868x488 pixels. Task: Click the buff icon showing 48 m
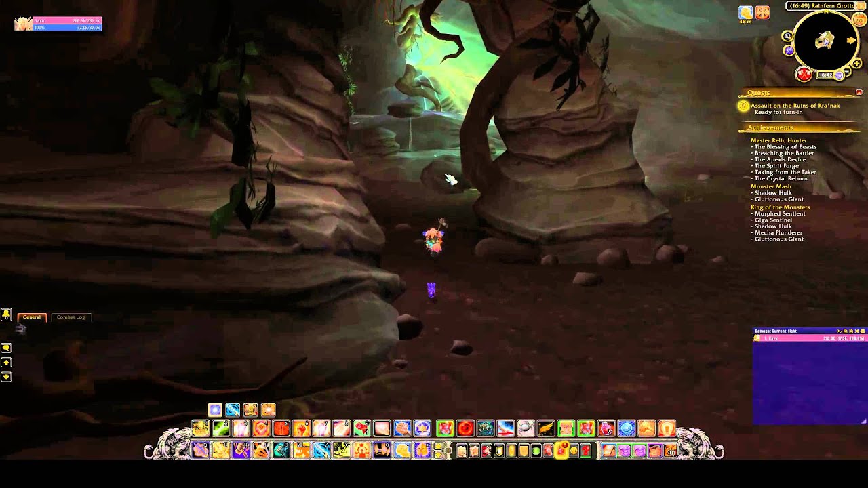745,12
